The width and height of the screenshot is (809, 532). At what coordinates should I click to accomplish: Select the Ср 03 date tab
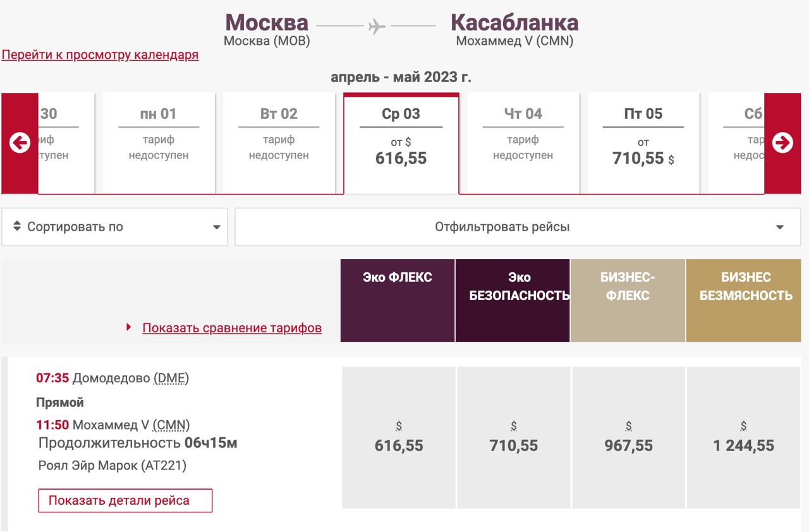pos(401,143)
